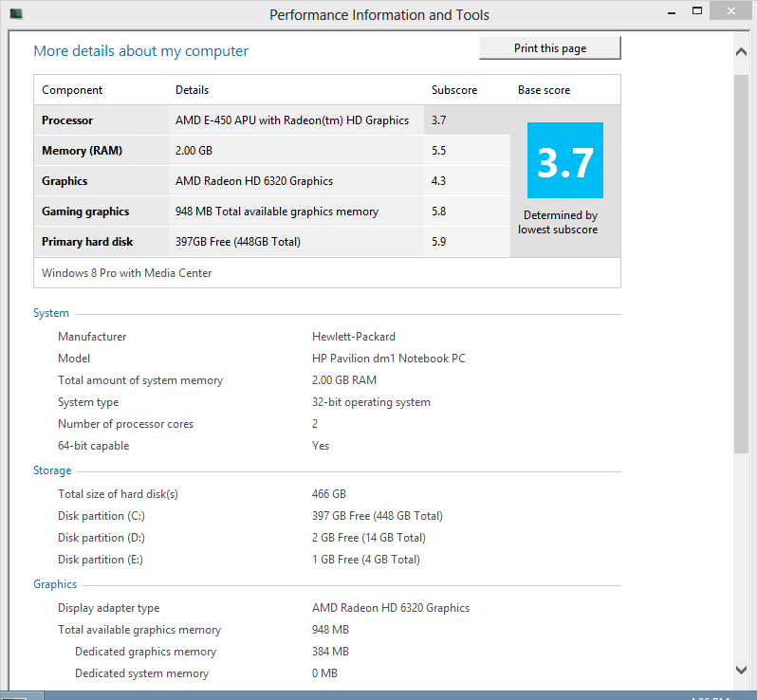757x700 pixels.
Task: Click the Dedicated system memory label
Action: 142,673
